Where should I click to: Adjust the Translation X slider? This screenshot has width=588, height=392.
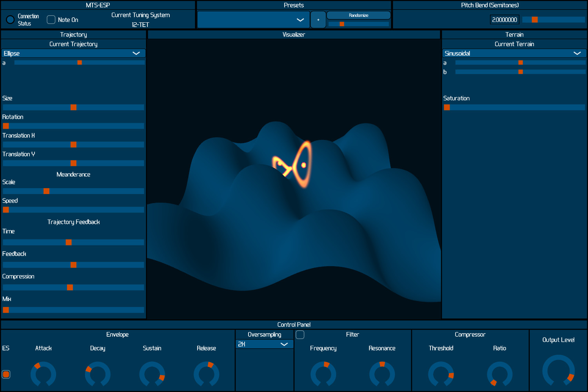coord(73,145)
